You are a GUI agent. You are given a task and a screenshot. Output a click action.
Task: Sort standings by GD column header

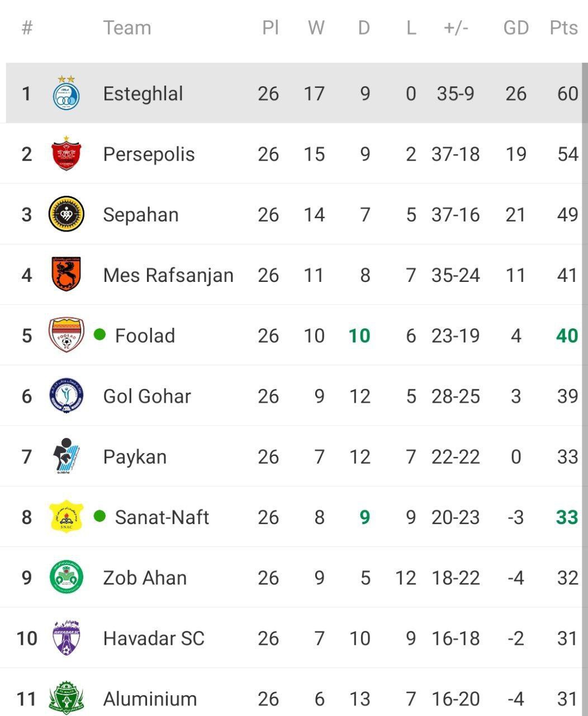pyautogui.click(x=515, y=27)
